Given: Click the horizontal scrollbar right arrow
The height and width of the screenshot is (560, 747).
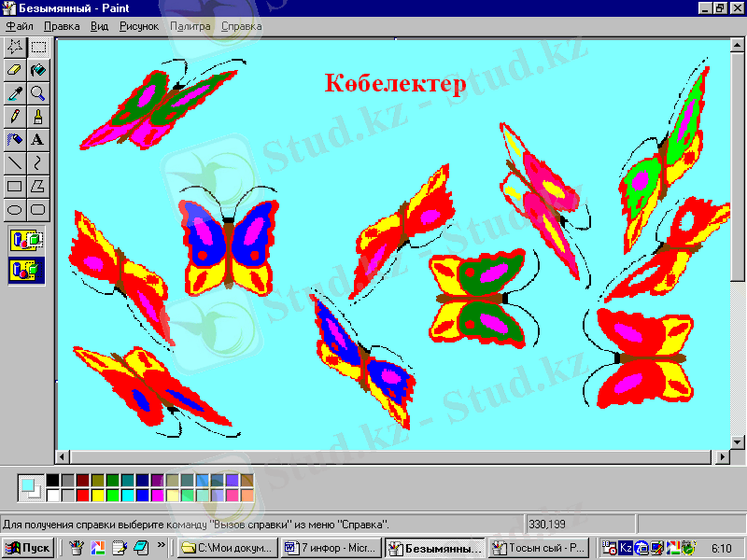Looking at the screenshot, I should tap(723, 456).
